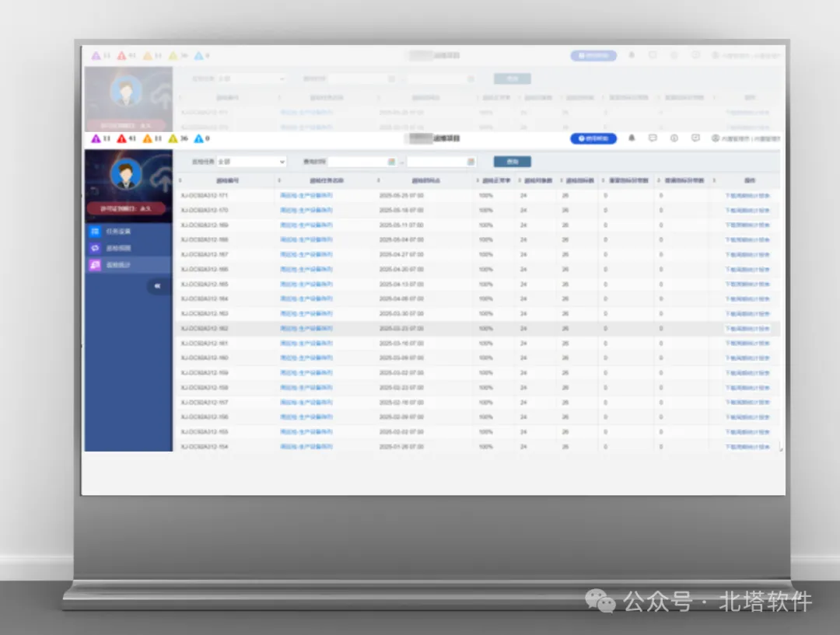The height and width of the screenshot is (635, 840).
Task: Click the purple alert triangle showing 11
Action: click(x=96, y=138)
